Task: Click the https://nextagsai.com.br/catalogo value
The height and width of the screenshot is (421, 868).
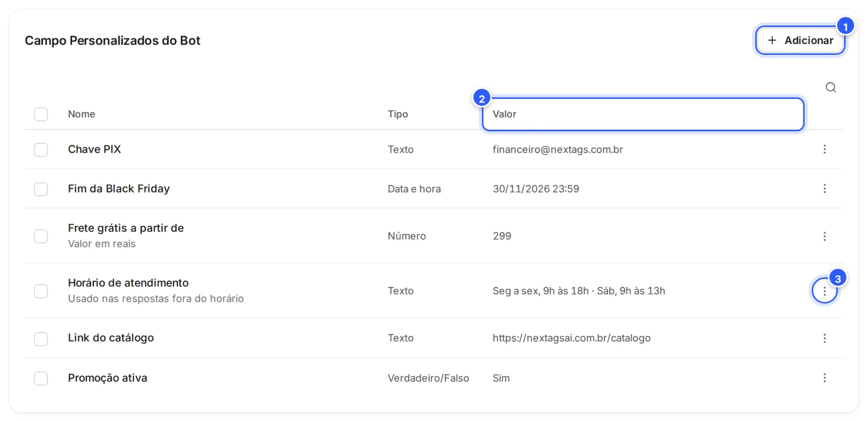Action: (572, 338)
